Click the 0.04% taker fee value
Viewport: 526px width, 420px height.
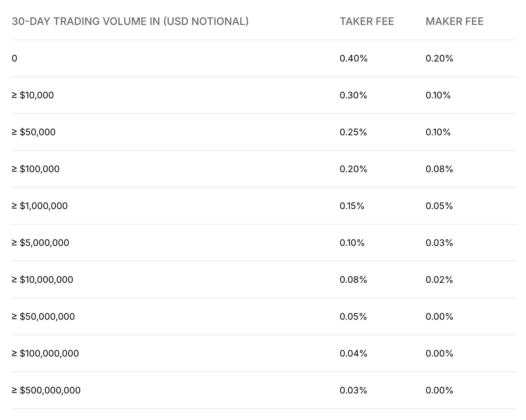(x=353, y=354)
